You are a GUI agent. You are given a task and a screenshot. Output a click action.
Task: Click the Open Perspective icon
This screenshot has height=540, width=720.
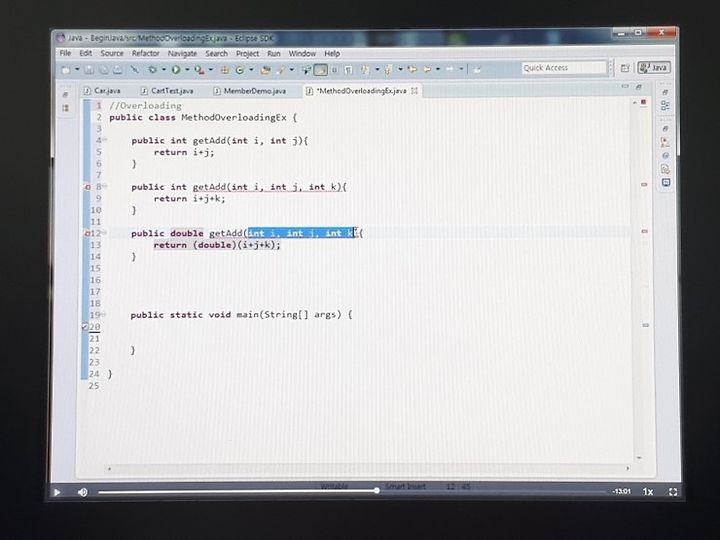click(624, 68)
